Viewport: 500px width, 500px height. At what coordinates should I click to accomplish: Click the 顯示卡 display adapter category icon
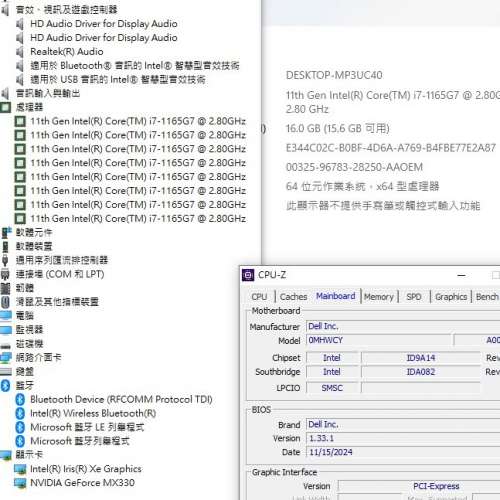coord(6,455)
